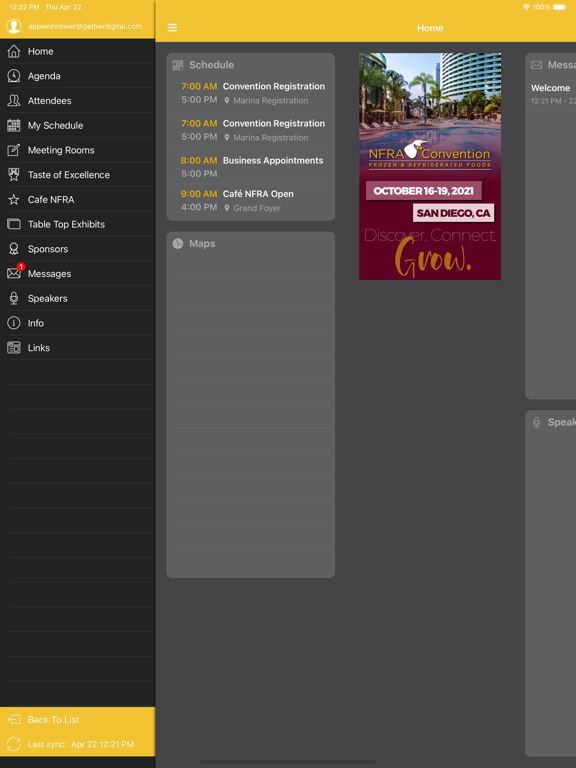Open the Café NFRA Open 9:00 AM event
Viewport: 576px width, 768px height.
[251, 201]
